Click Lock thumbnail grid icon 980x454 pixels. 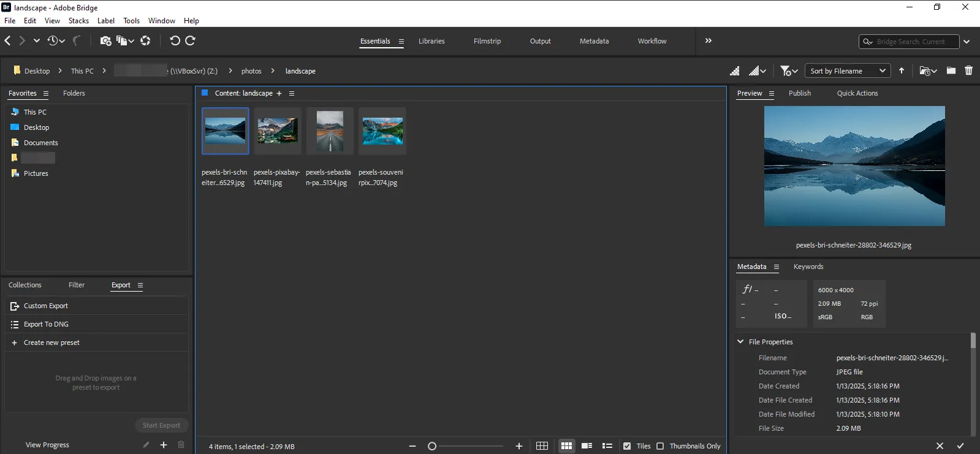[x=542, y=446]
